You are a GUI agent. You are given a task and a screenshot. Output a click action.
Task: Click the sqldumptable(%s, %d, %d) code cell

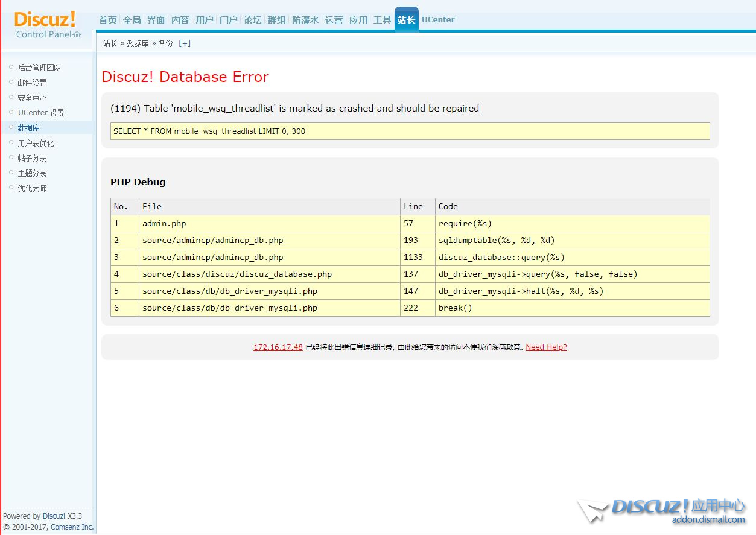(x=573, y=241)
